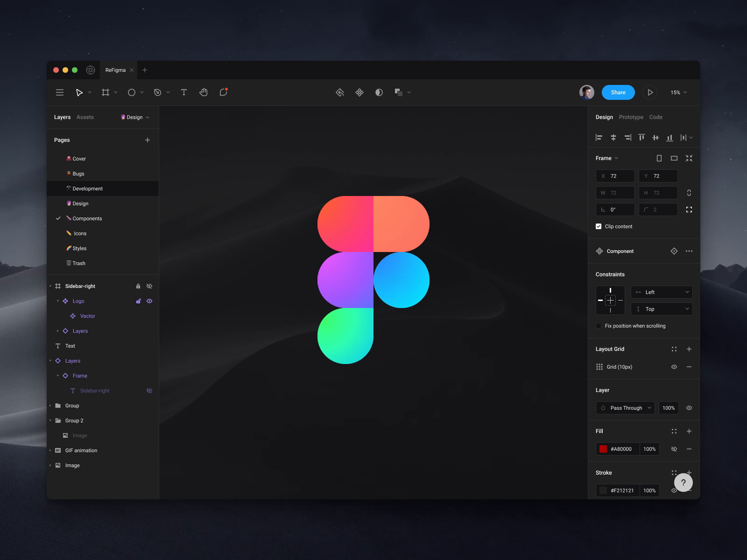This screenshot has width=747, height=560.
Task: Switch to the Prototype tab
Action: [x=631, y=117]
